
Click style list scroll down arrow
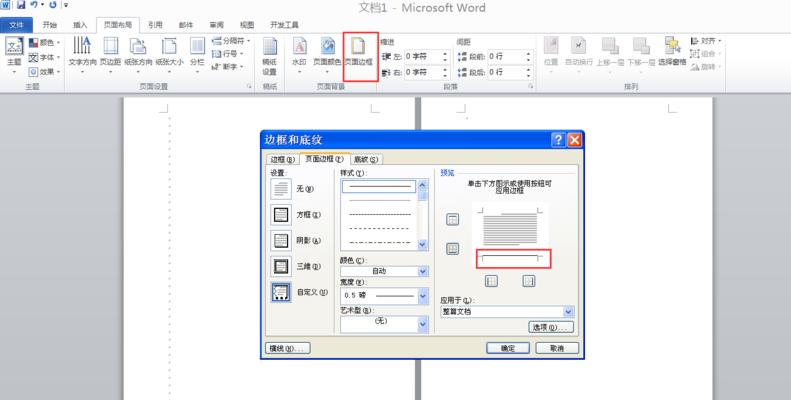point(423,244)
